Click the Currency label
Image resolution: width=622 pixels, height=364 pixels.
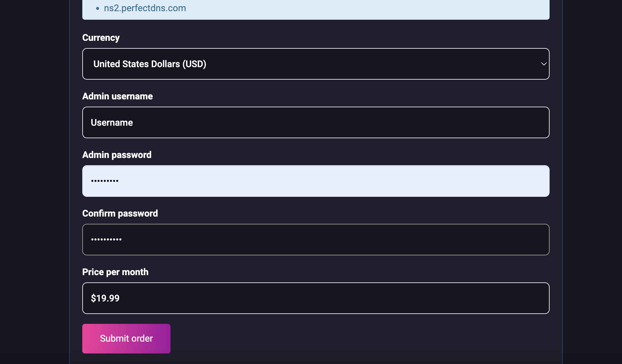(101, 38)
